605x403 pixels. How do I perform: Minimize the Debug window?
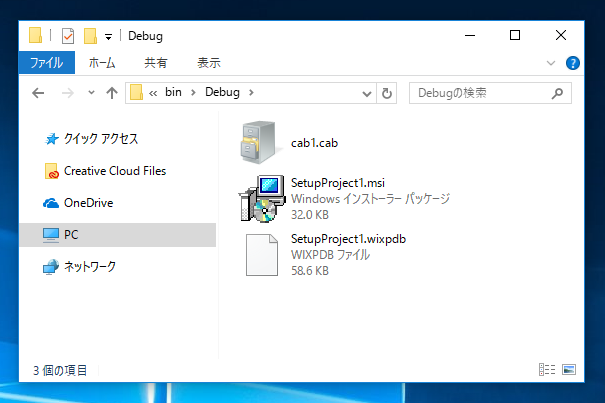coord(470,36)
